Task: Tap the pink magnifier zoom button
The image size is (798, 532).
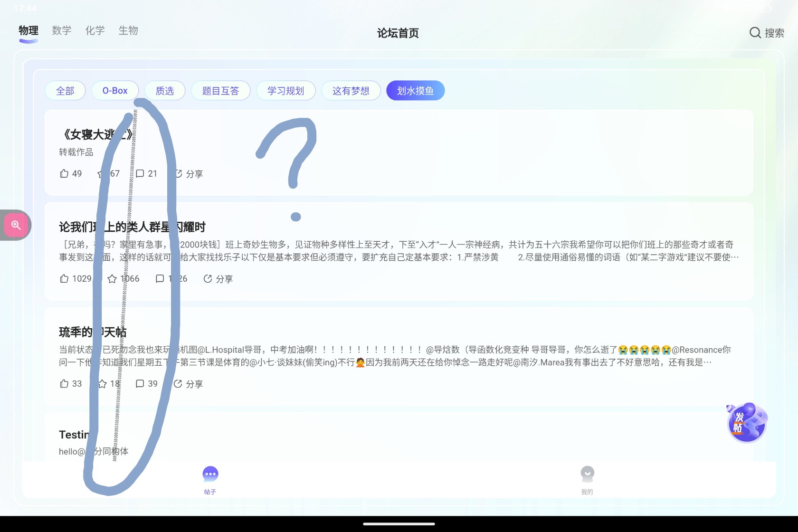Action: (x=16, y=225)
